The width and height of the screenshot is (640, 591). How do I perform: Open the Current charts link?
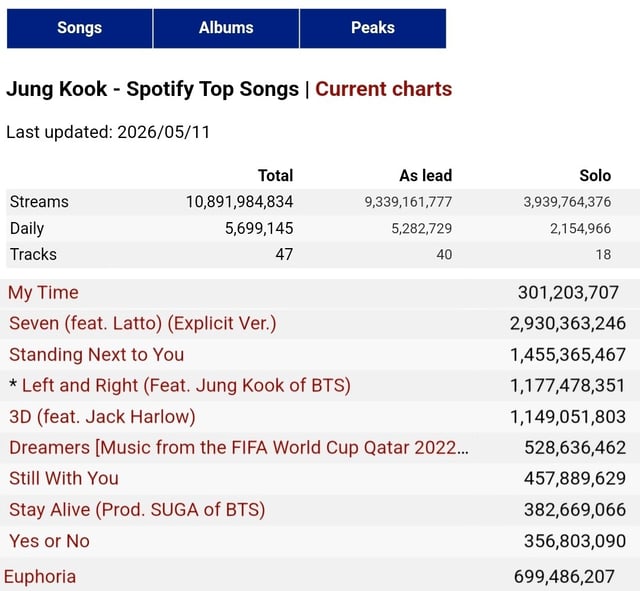[383, 89]
